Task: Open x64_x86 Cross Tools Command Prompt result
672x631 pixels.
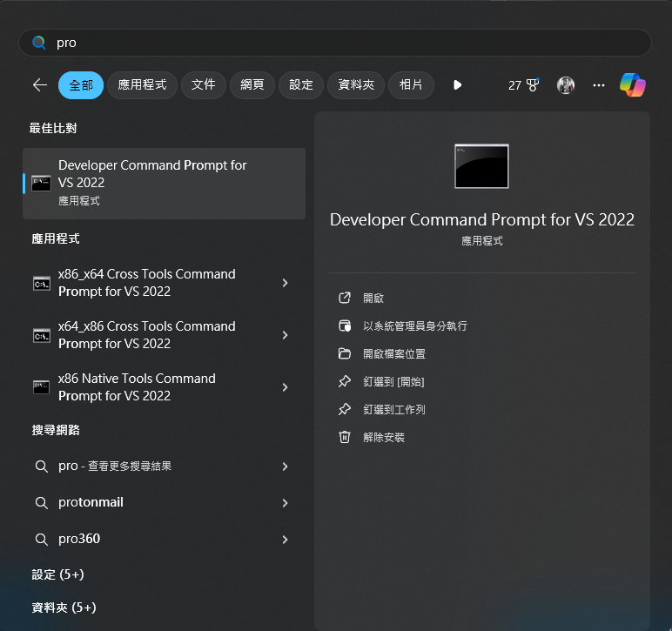Action: 165,335
